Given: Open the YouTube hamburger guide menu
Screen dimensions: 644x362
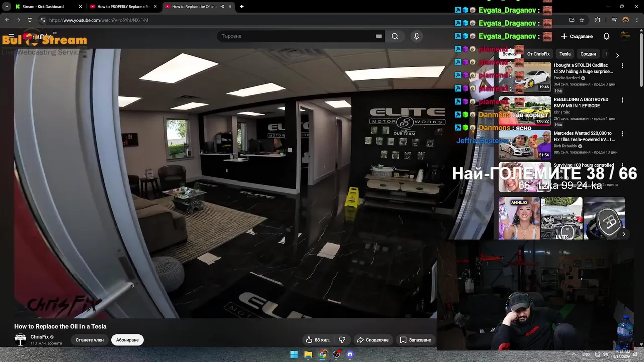Looking at the screenshot, I should (11, 36).
